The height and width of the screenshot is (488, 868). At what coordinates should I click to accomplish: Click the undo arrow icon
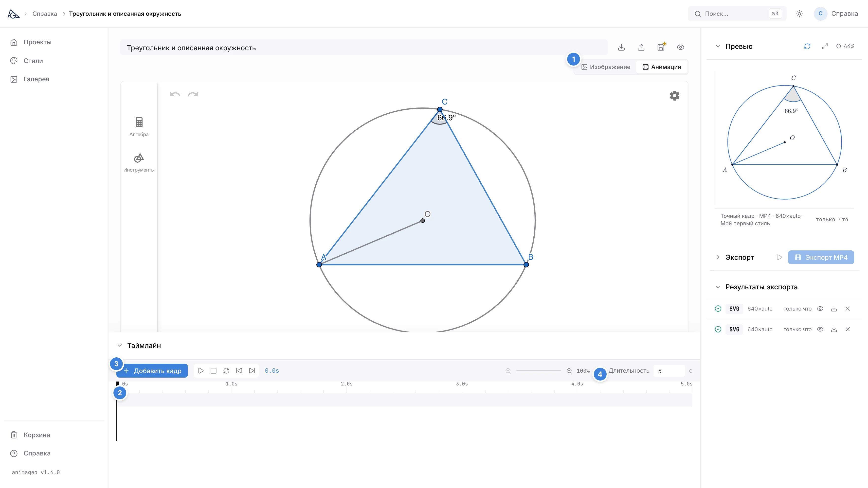(175, 94)
